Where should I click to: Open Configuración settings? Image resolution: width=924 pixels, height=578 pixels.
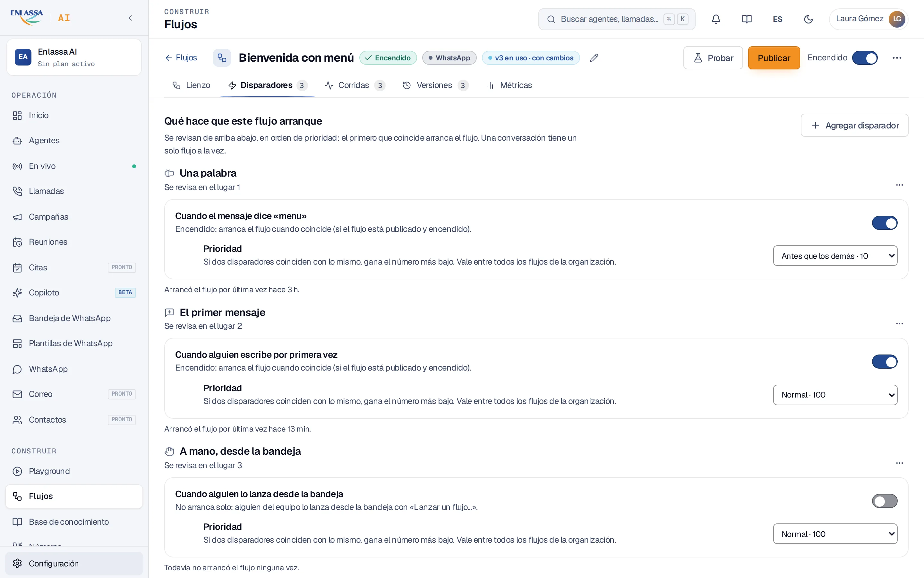[74, 564]
